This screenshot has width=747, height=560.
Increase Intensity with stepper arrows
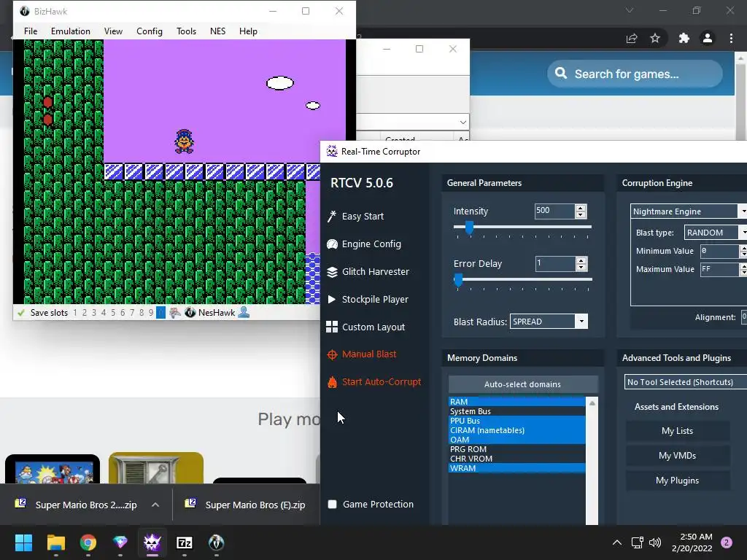coord(580,208)
